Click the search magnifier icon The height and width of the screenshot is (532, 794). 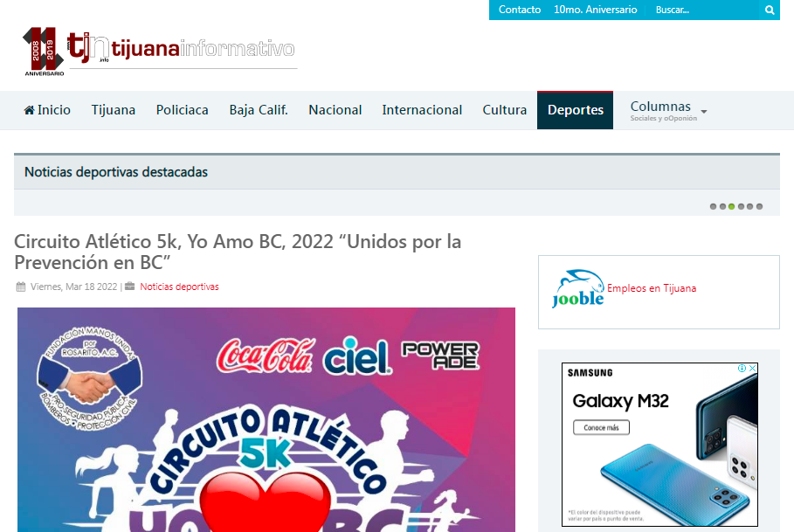tap(770, 10)
